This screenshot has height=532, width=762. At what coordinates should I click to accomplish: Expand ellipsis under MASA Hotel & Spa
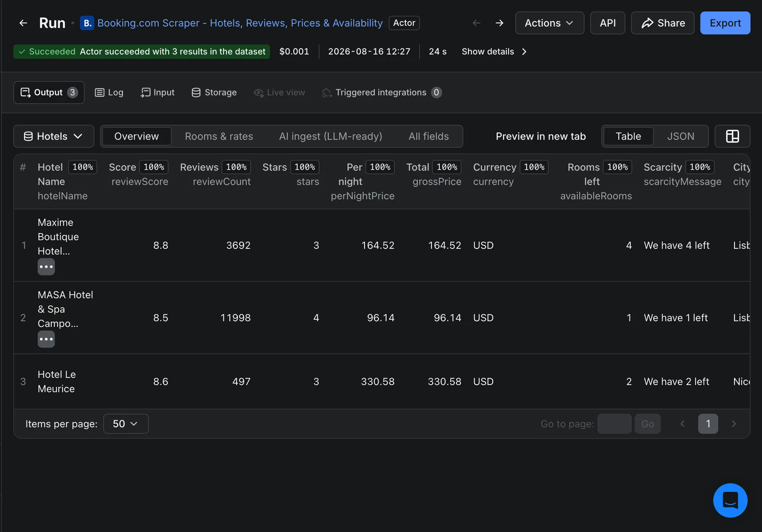[x=46, y=339]
